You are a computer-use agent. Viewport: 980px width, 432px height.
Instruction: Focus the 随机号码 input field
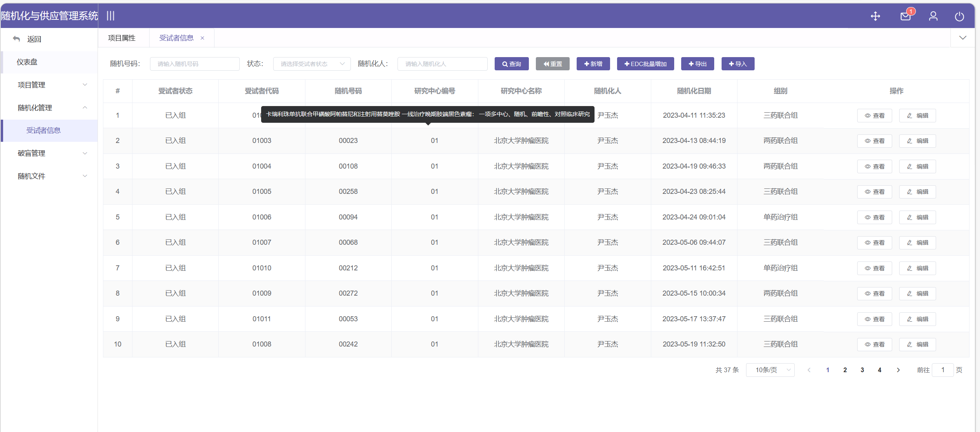pyautogui.click(x=195, y=64)
